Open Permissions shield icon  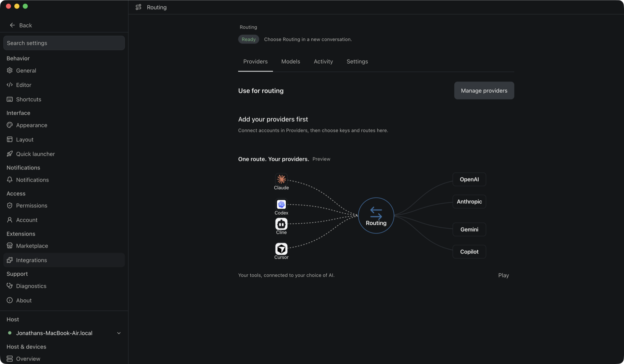pos(10,206)
